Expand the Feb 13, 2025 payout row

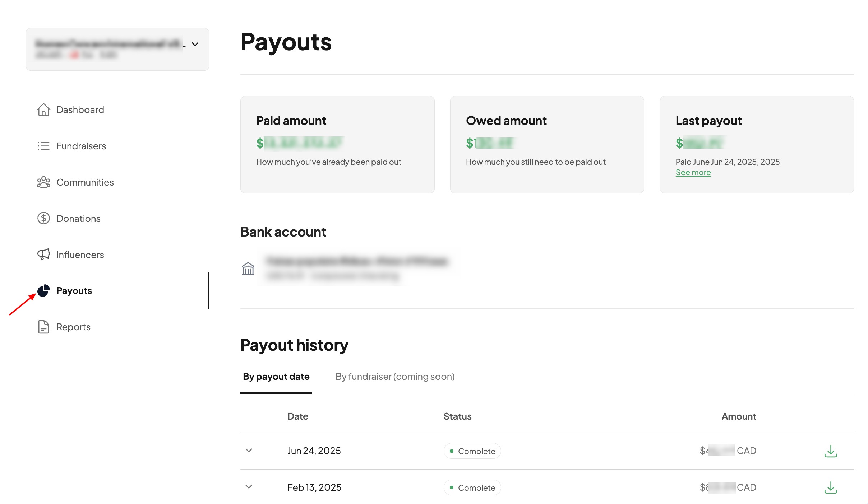(x=249, y=487)
